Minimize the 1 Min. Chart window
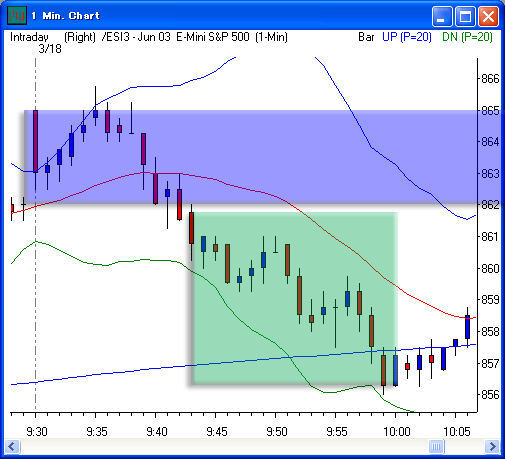 point(442,16)
